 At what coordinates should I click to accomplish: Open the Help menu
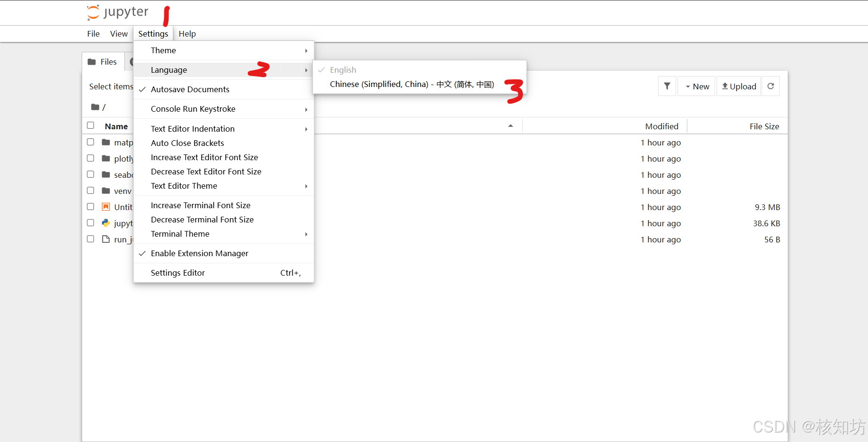click(x=187, y=34)
